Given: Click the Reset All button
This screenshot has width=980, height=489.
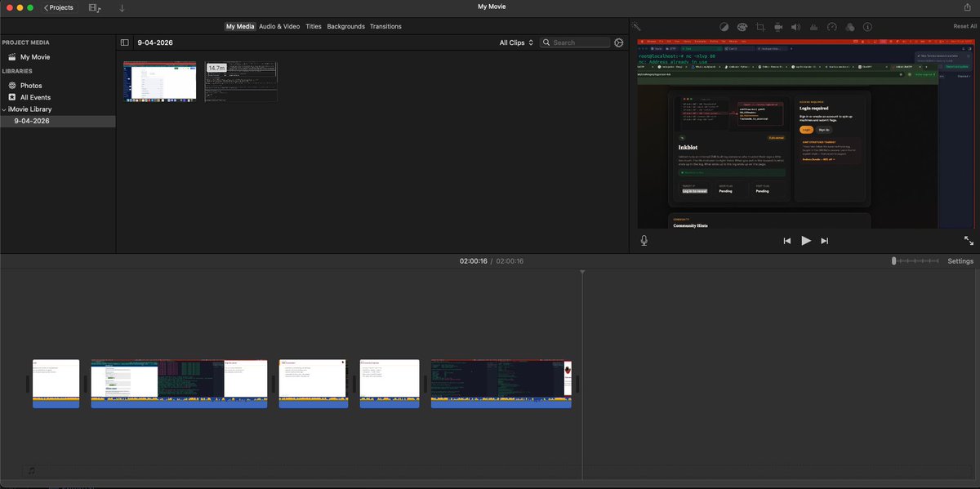Looking at the screenshot, I should point(964,26).
